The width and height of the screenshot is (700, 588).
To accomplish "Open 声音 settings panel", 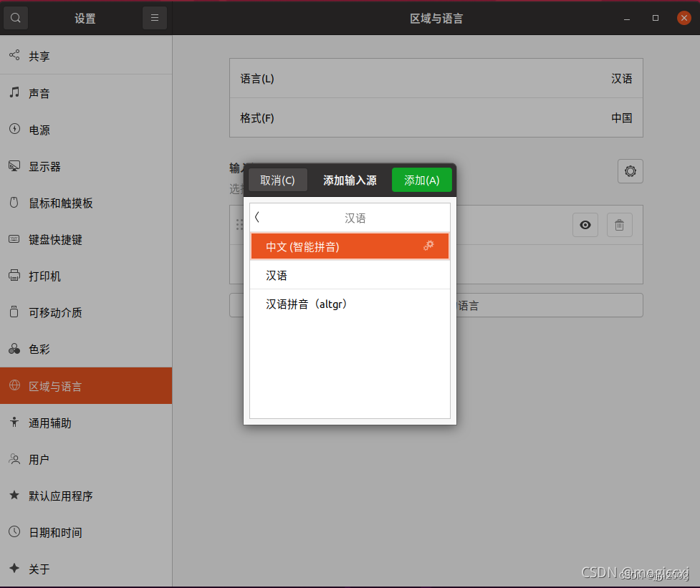I will click(x=86, y=93).
